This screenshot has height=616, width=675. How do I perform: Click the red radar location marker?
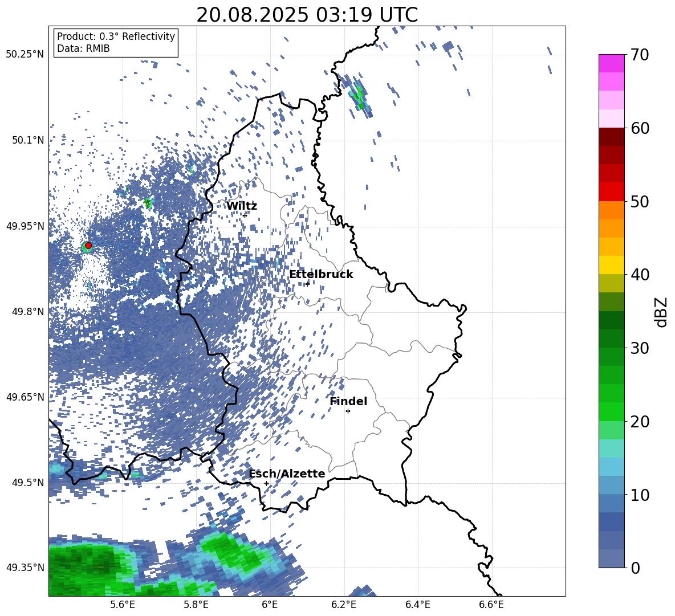(88, 245)
